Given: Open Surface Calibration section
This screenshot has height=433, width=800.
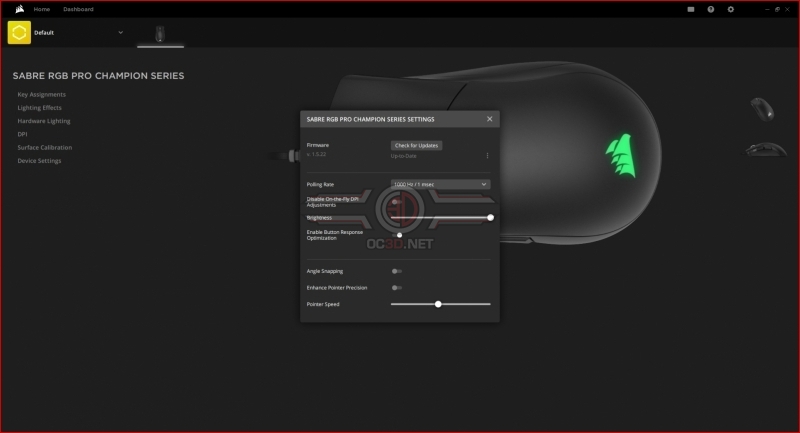Looking at the screenshot, I should (44, 147).
